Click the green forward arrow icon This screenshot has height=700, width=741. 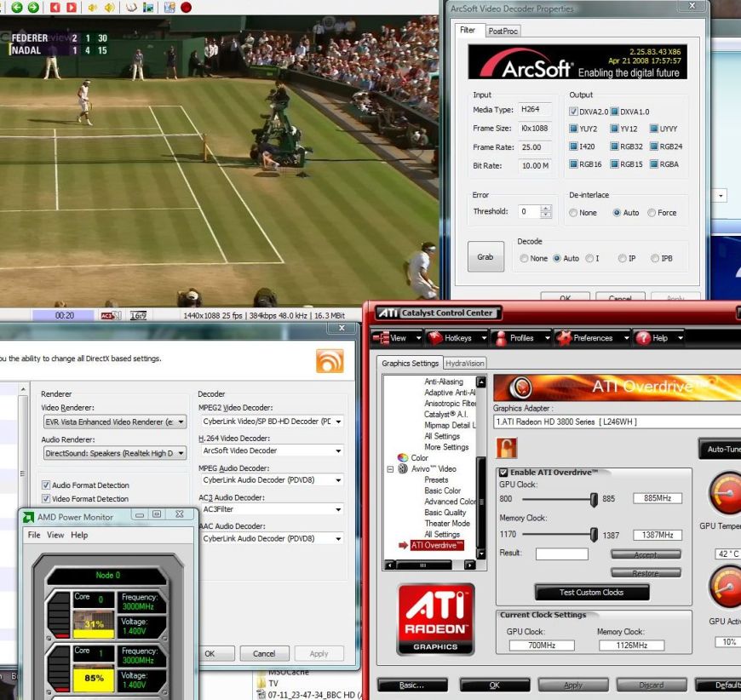pyautogui.click(x=33, y=7)
